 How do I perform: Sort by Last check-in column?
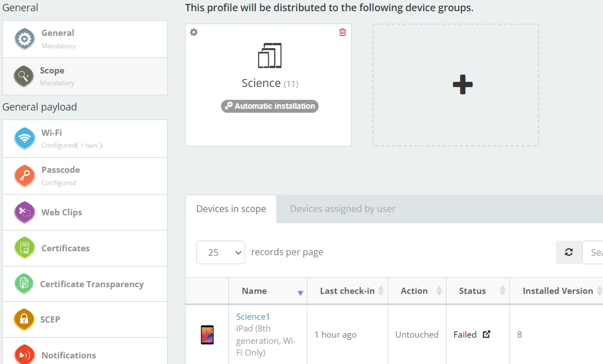pyautogui.click(x=347, y=291)
